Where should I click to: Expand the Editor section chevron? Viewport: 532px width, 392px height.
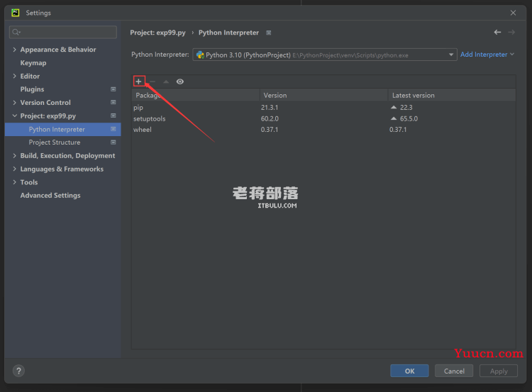coord(14,76)
